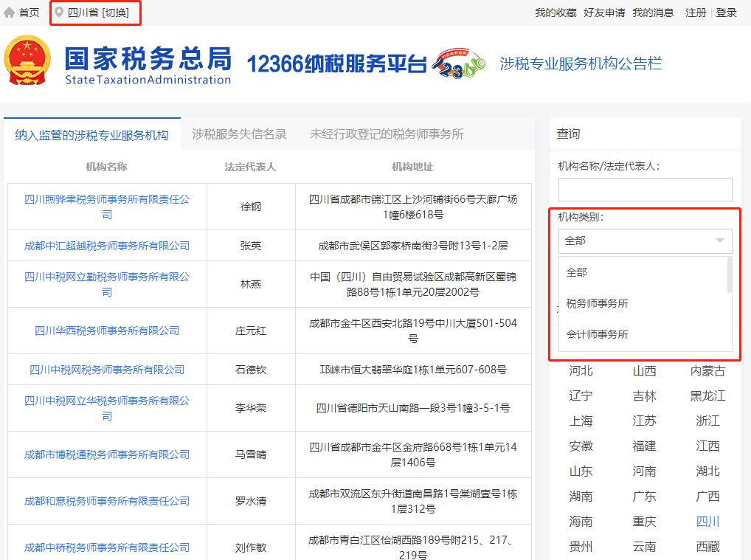Open 四川煦骅丰税务师事务所有限责任公司 link
The width and height of the screenshot is (751, 560).
click(107, 207)
